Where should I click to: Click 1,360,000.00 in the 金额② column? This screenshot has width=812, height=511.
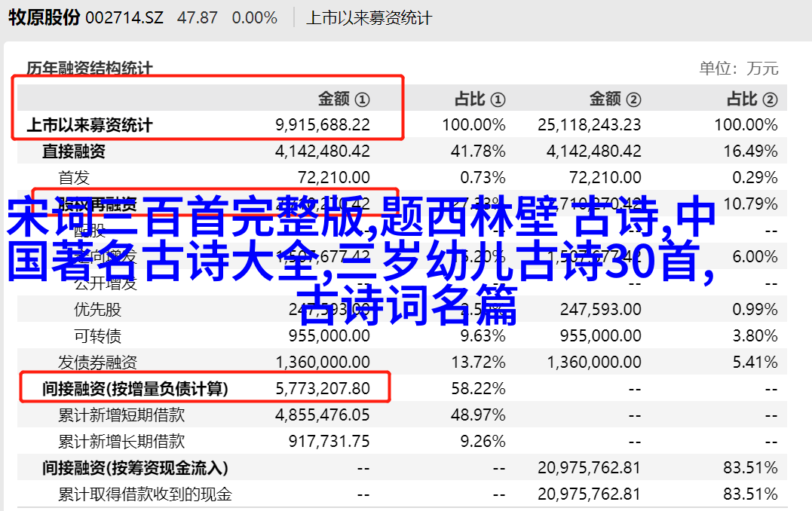click(594, 363)
